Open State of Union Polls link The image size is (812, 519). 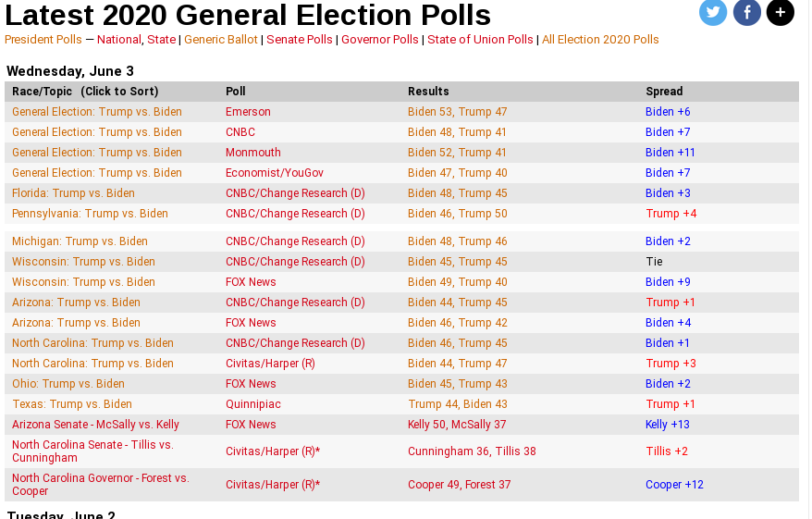pos(480,40)
